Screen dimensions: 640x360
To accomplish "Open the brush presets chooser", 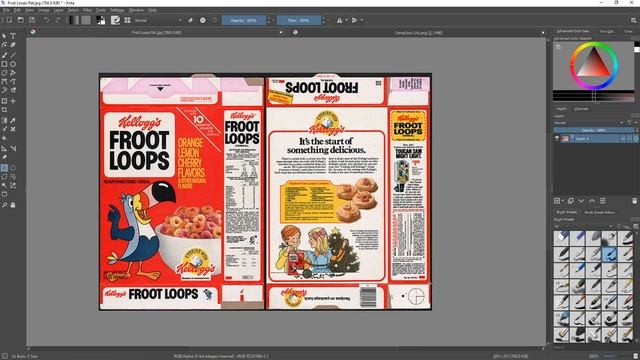I will (x=127, y=20).
